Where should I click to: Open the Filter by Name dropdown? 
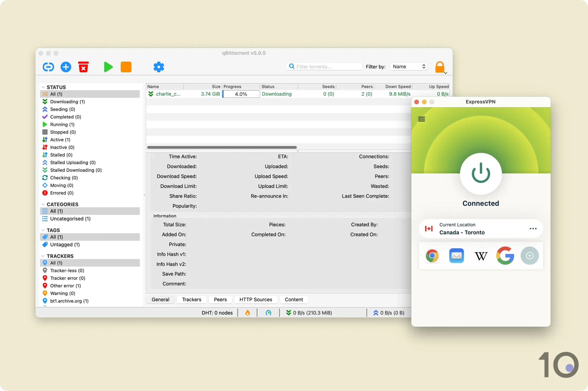[408, 66]
